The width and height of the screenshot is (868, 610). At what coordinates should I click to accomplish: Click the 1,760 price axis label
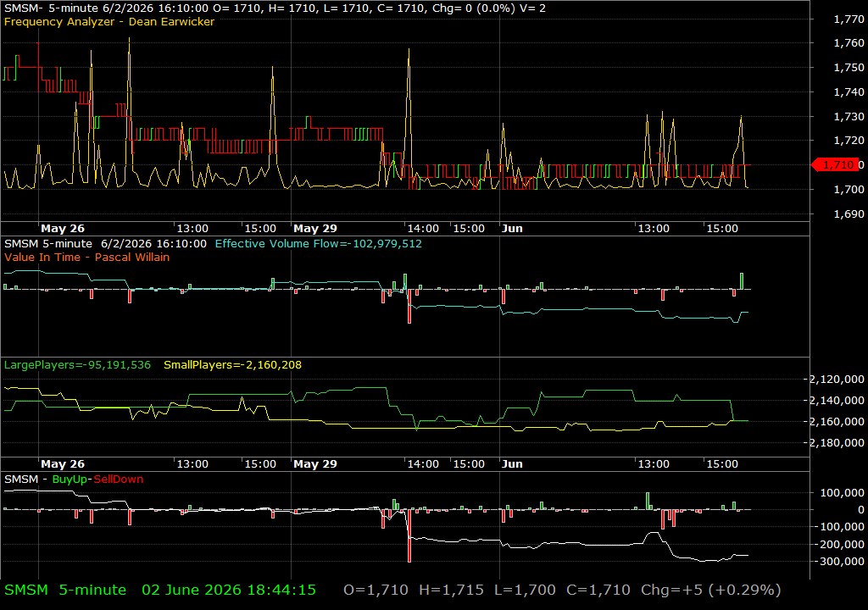point(849,42)
